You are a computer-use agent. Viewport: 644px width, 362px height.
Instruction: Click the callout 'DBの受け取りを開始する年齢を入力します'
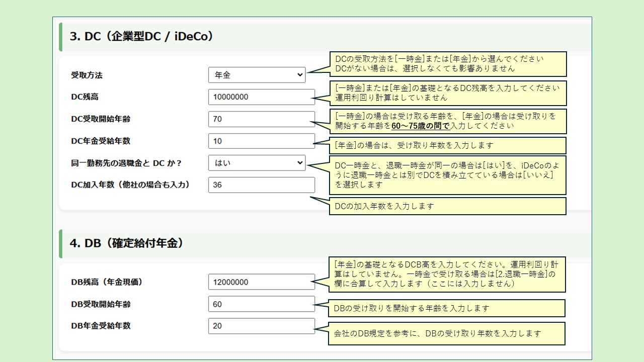point(447,308)
